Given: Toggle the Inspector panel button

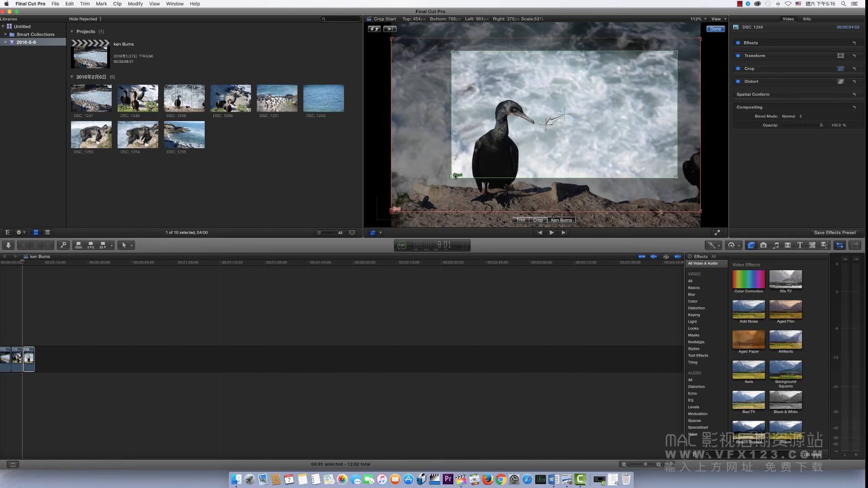Looking at the screenshot, I should click(x=840, y=245).
